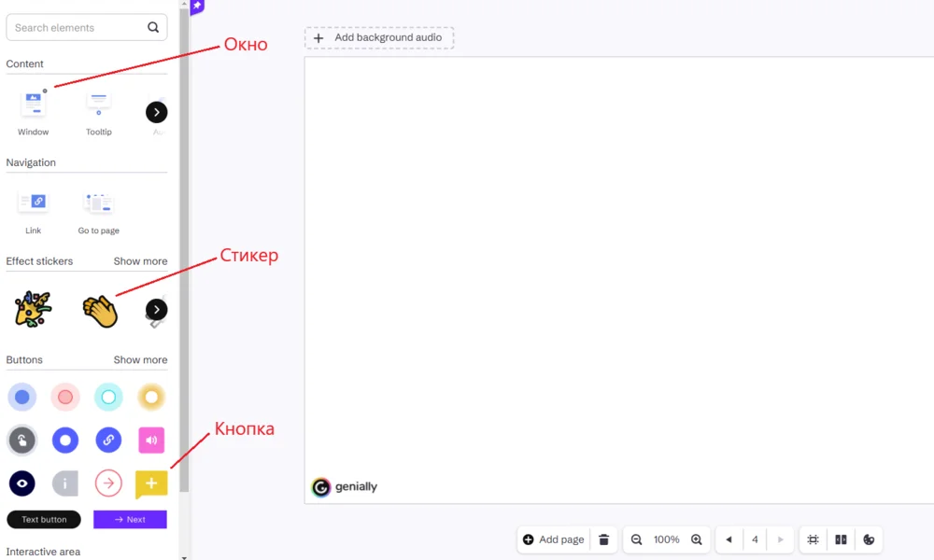Screen dimensions: 934x560
Task: Click the purple Next button element
Action: (x=130, y=520)
